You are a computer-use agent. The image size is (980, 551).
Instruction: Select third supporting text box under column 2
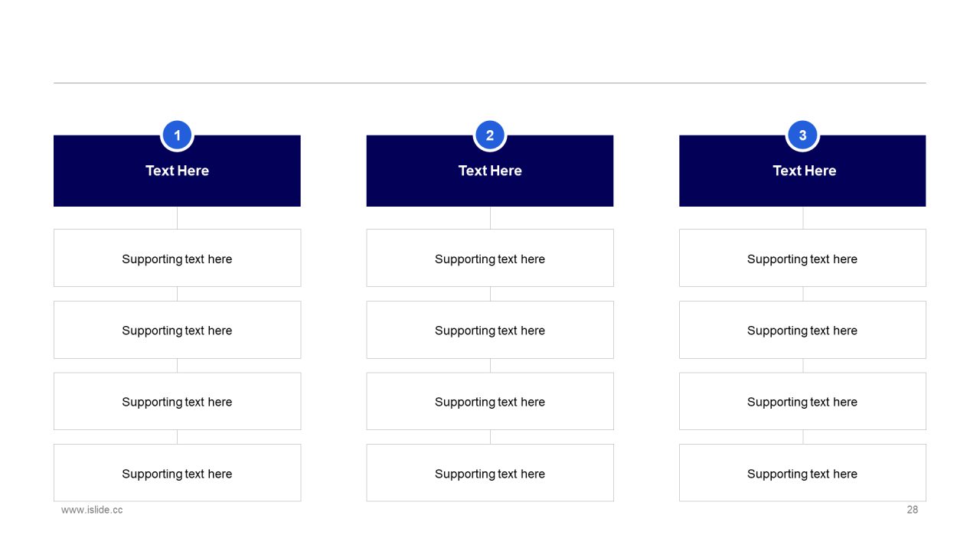point(490,401)
